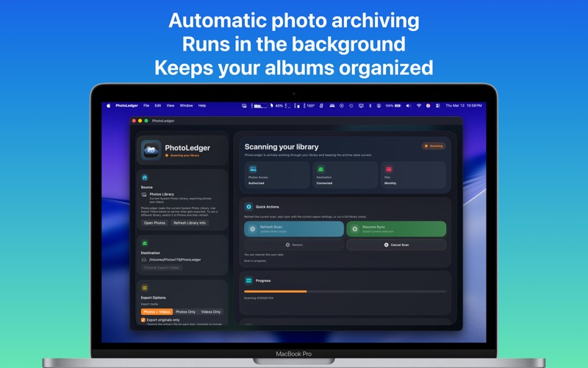Open the Apple menu

coord(108,106)
